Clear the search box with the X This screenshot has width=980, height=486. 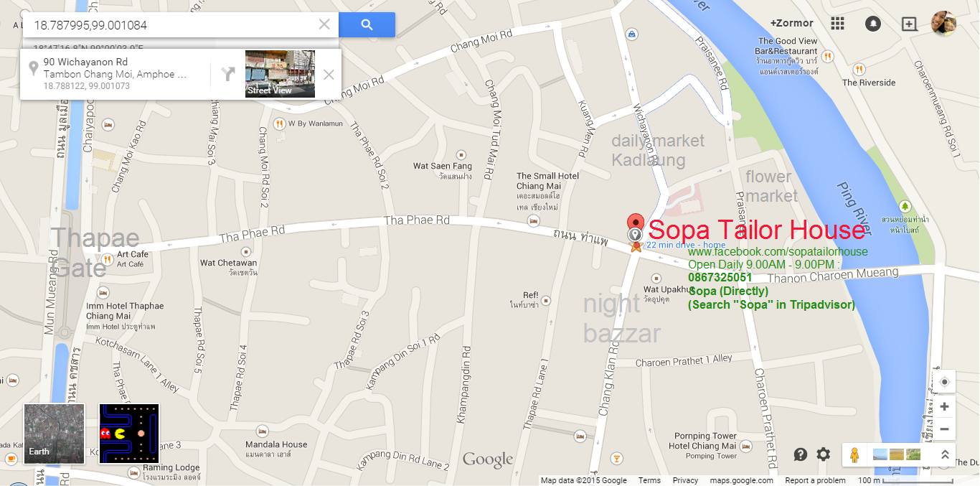324,24
